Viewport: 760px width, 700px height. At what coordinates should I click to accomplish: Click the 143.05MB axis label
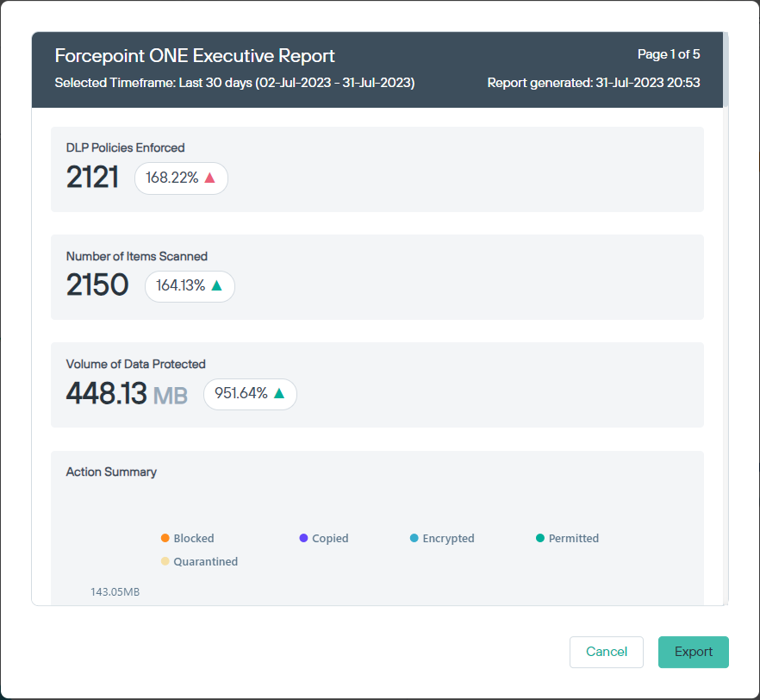[115, 592]
